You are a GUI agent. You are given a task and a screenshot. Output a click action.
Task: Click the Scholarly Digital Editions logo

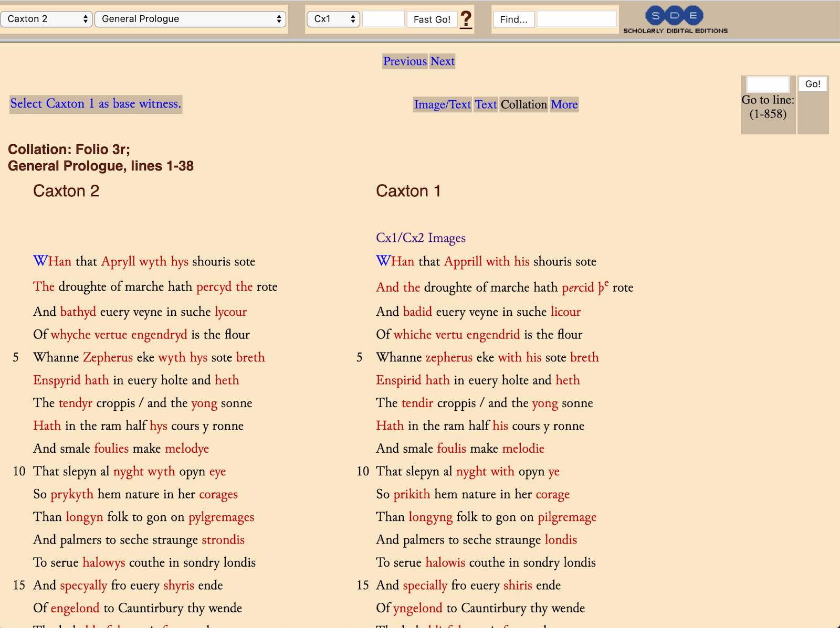pyautogui.click(x=675, y=20)
